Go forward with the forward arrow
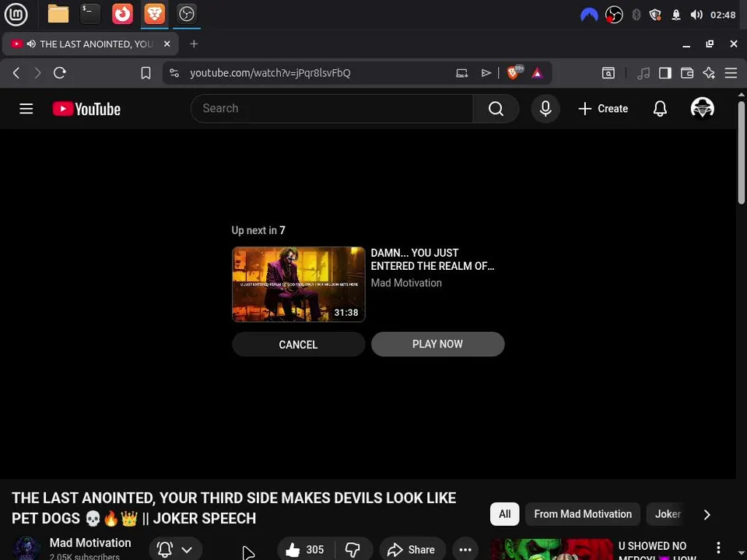 click(37, 73)
